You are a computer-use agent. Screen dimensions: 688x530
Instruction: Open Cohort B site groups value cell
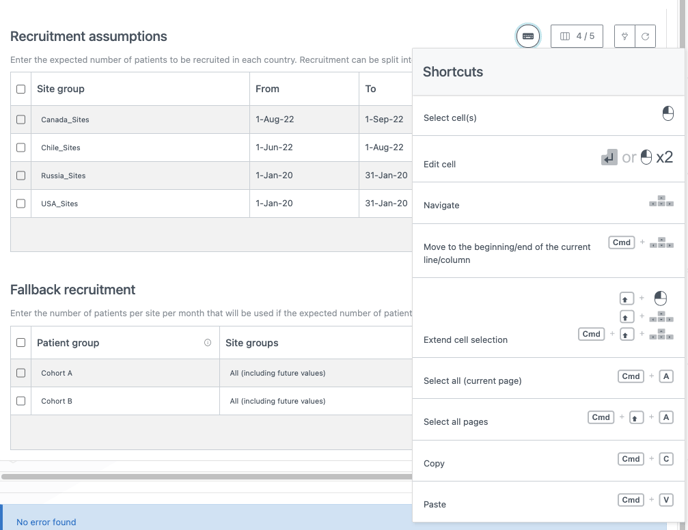coord(315,401)
